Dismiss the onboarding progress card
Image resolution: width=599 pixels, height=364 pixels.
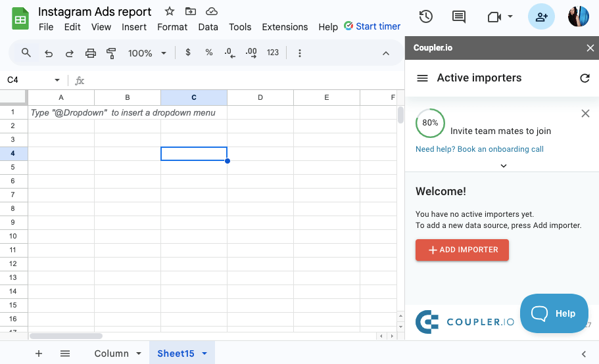point(585,113)
